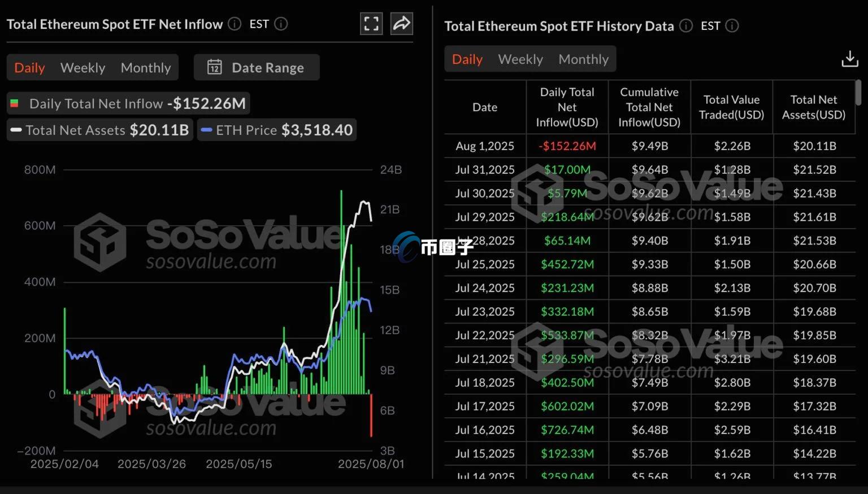Click the download icon on History Data panel

click(x=850, y=59)
